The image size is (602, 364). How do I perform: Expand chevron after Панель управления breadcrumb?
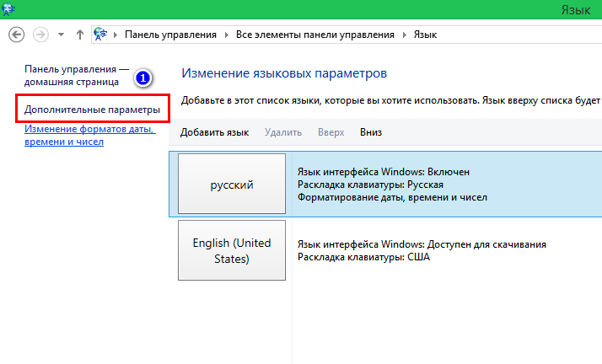227,35
